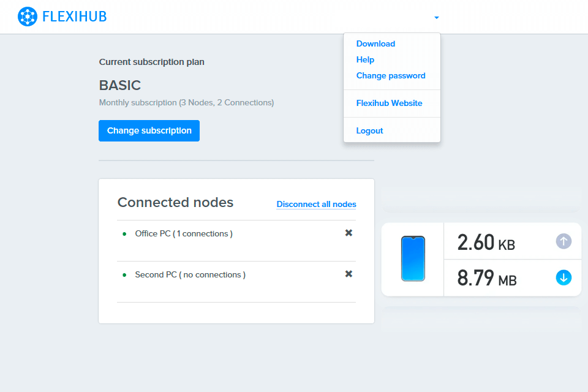Click the Change subscription button
This screenshot has width=588, height=392.
(149, 130)
